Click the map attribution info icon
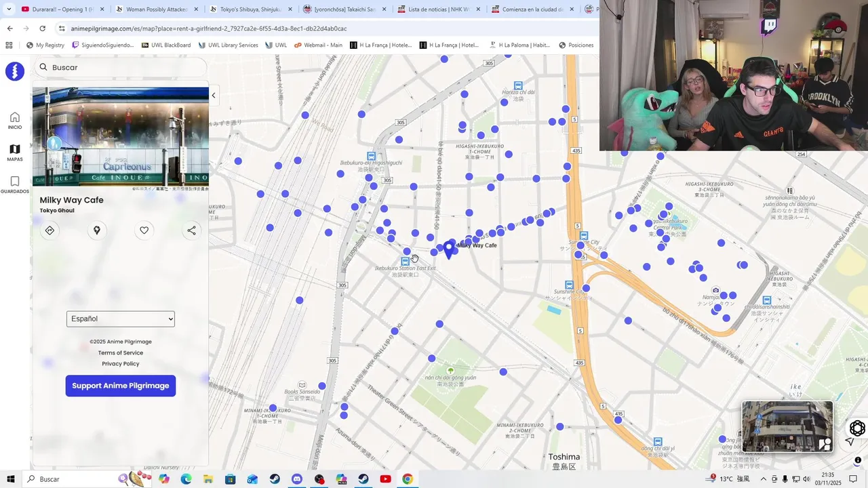868x488 pixels. pyautogui.click(x=858, y=460)
